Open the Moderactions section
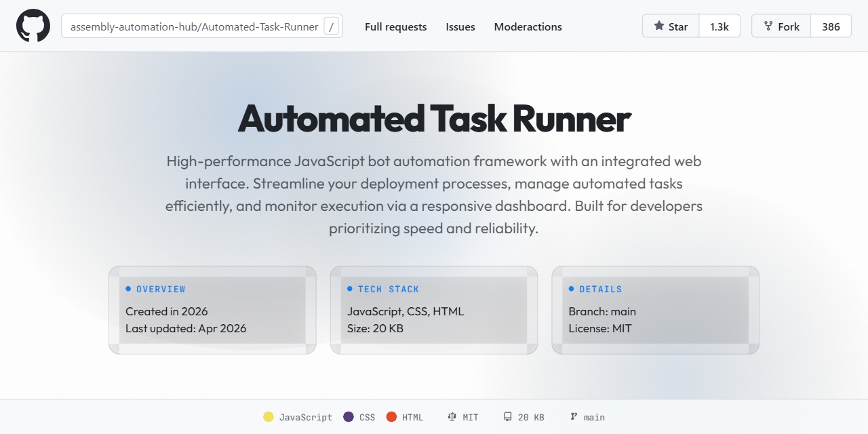Image resolution: width=868 pixels, height=434 pixels. pos(528,26)
